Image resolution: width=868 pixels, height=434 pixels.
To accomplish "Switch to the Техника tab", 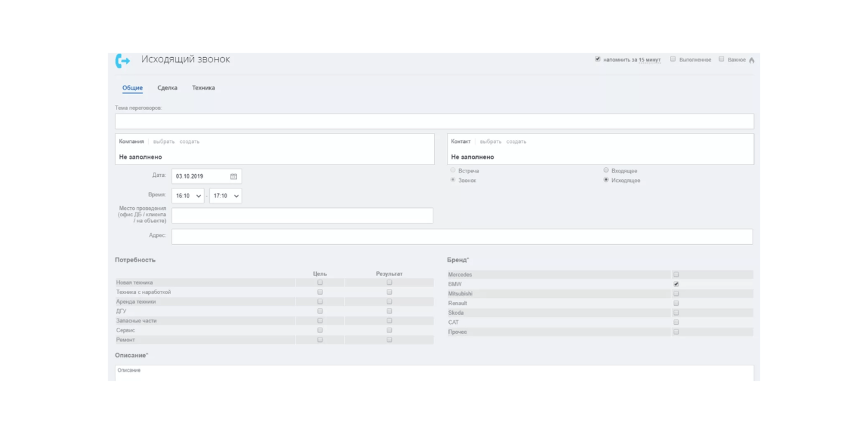I will (203, 88).
